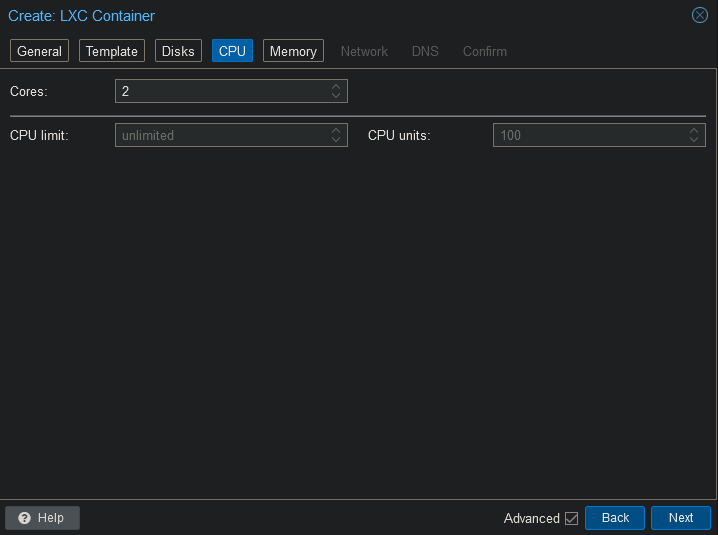Lower CPU limit with the down arrow
718x535 pixels.
click(336, 140)
